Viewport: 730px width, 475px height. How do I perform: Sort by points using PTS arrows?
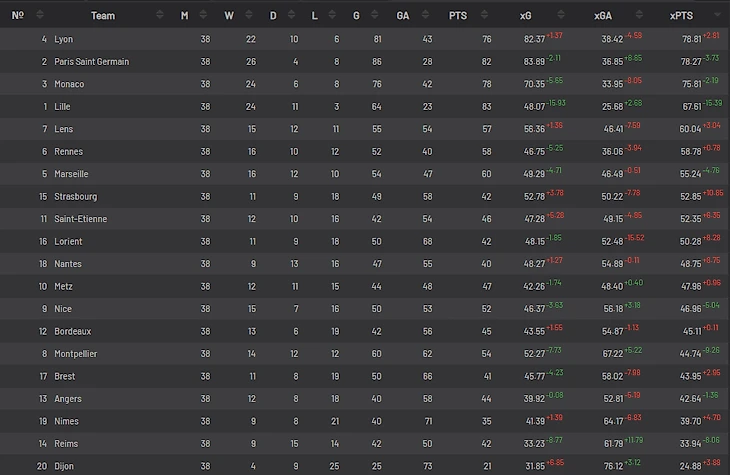pyautogui.click(x=484, y=15)
